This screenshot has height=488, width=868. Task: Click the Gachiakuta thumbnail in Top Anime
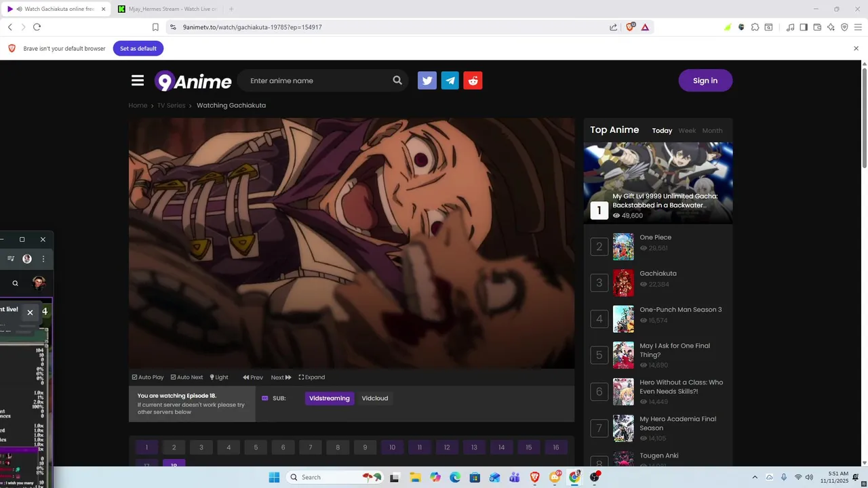click(623, 283)
